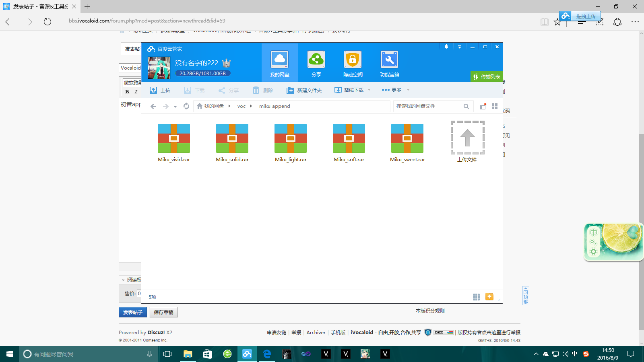Image resolution: width=644 pixels, height=362 pixels.
Task: Click the notification bell icon in Baidu cloud
Action: click(446, 47)
